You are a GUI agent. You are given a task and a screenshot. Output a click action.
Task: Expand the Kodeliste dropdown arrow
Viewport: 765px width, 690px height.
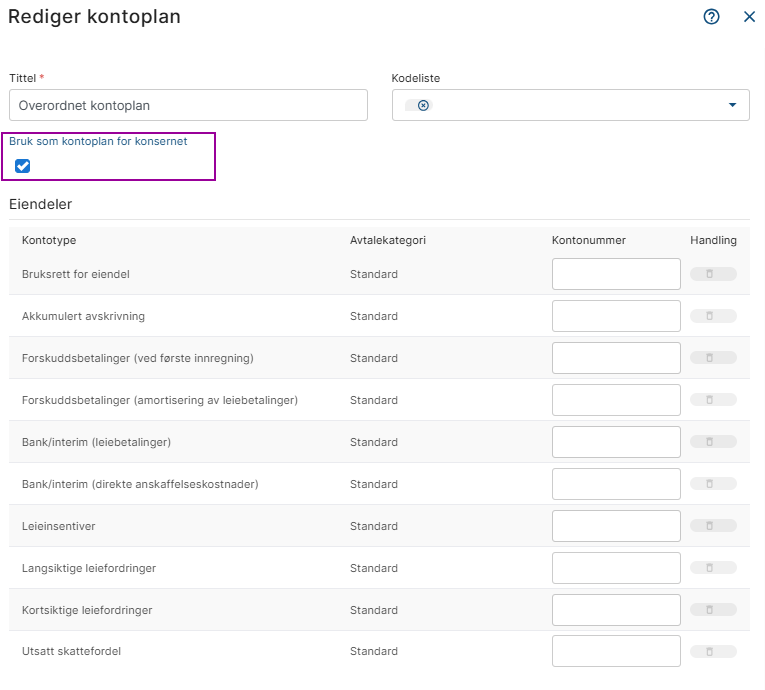732,105
